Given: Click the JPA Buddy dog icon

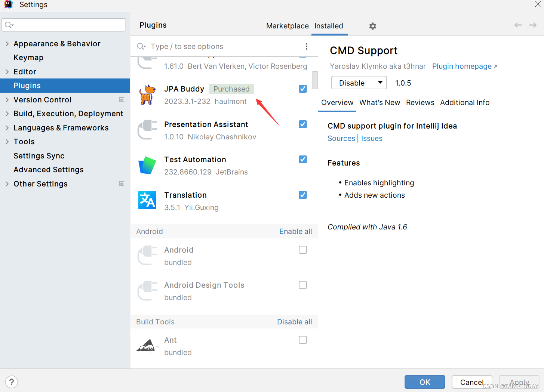Looking at the screenshot, I should point(147,95).
